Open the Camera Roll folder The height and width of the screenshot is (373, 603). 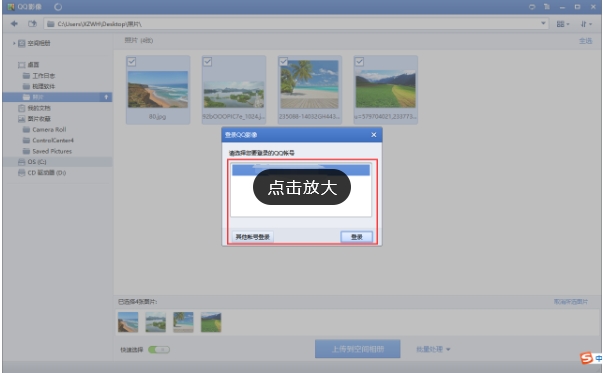tap(49, 130)
